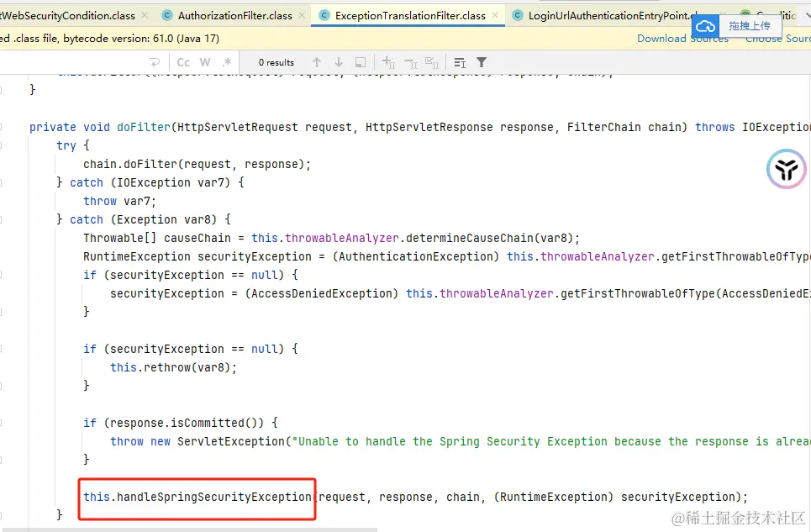The height and width of the screenshot is (532, 811).
Task: Click Download Sources link
Action: point(682,39)
